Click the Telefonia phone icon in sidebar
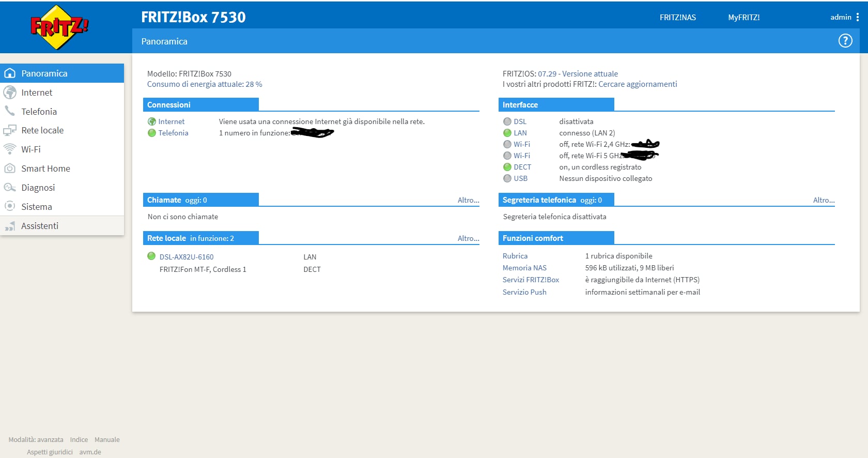 click(10, 111)
